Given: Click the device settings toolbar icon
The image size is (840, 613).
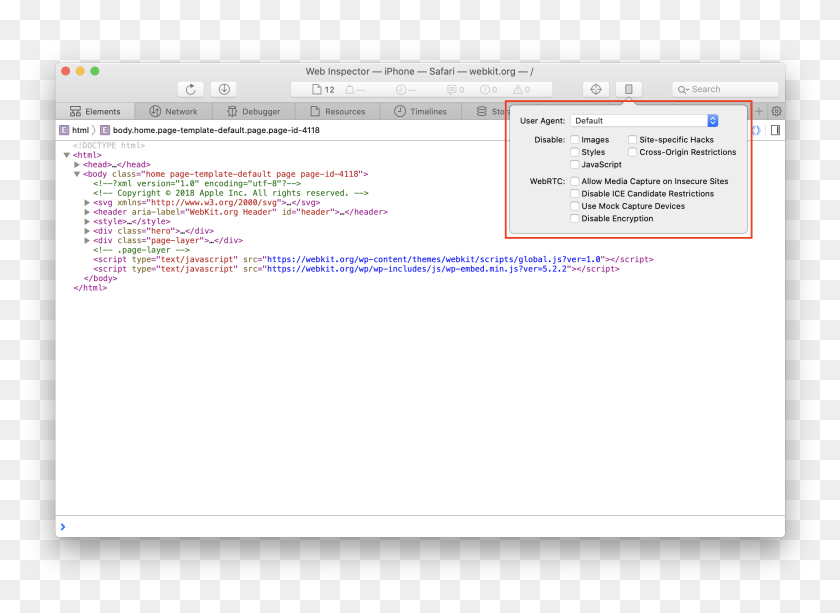Looking at the screenshot, I should 629,89.
